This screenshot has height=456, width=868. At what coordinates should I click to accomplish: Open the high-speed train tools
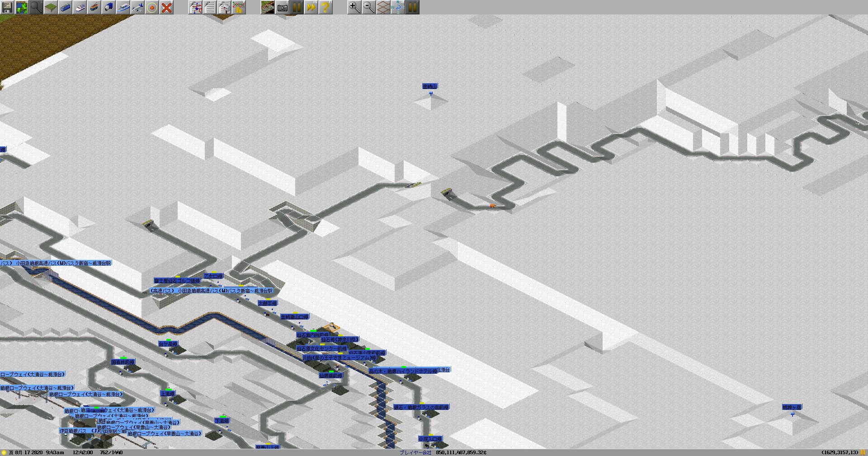click(80, 7)
